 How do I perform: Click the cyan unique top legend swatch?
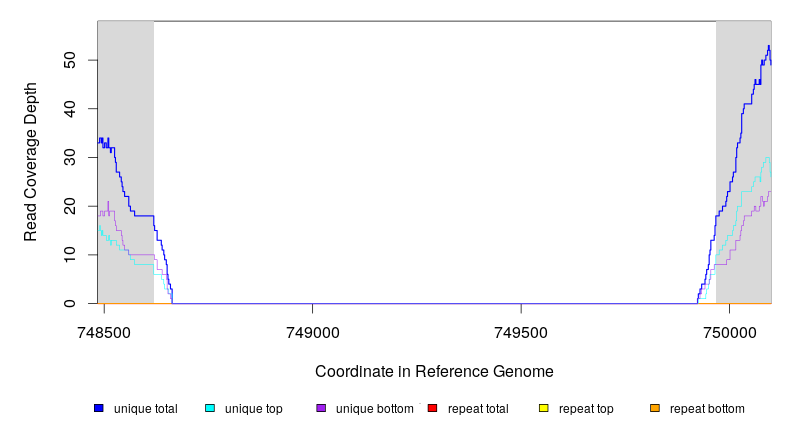tap(210, 409)
